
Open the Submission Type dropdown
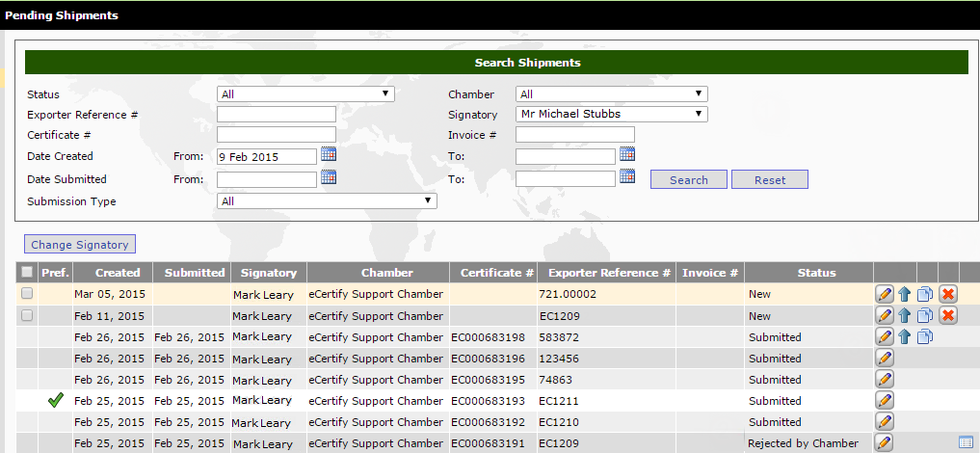327,201
